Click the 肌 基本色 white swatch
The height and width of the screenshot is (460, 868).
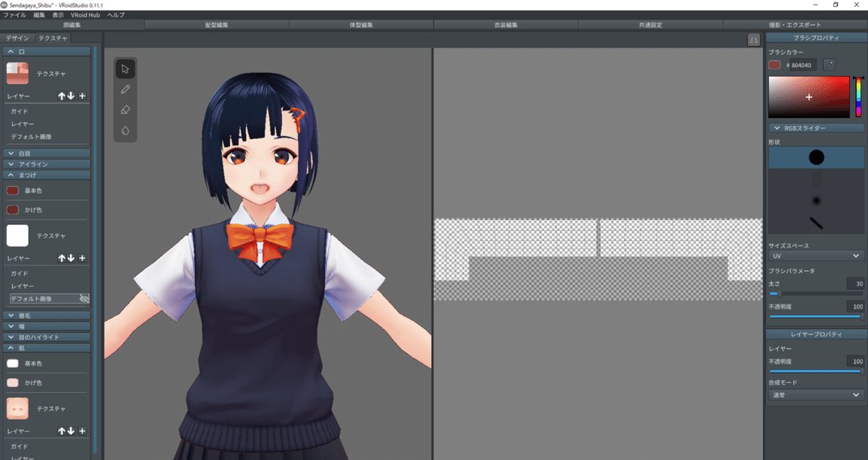tap(12, 363)
